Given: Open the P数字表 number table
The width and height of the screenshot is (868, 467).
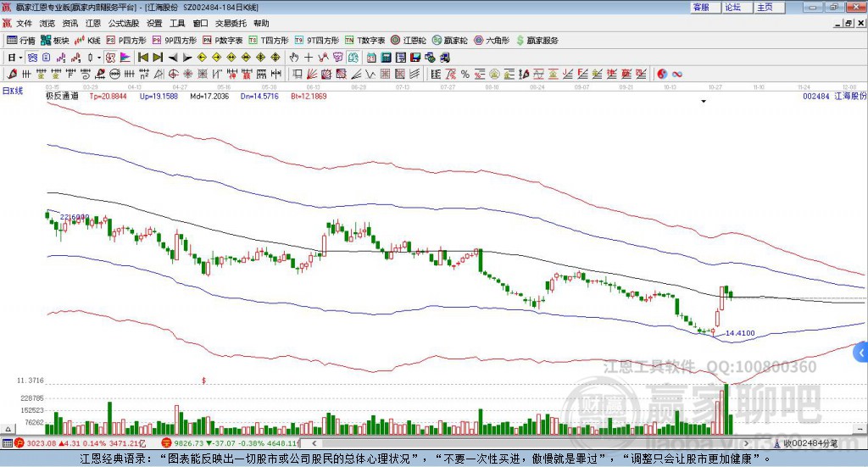Looking at the screenshot, I should (x=223, y=41).
